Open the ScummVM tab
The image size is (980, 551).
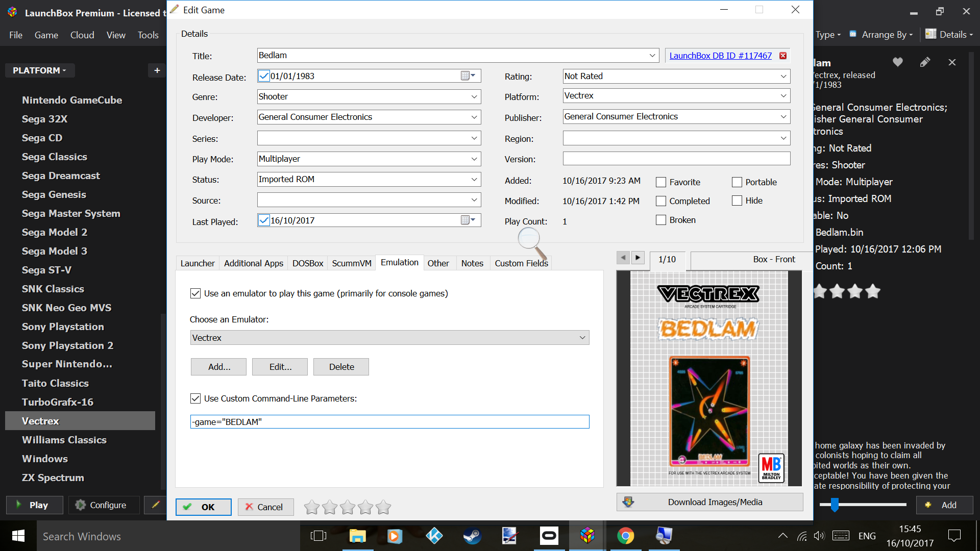click(352, 263)
